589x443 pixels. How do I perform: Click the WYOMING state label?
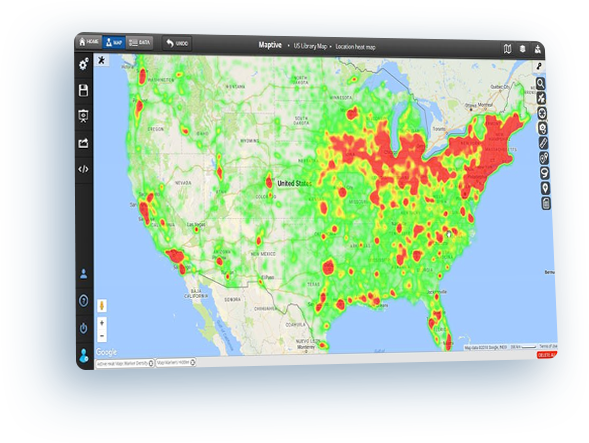[x=250, y=141]
